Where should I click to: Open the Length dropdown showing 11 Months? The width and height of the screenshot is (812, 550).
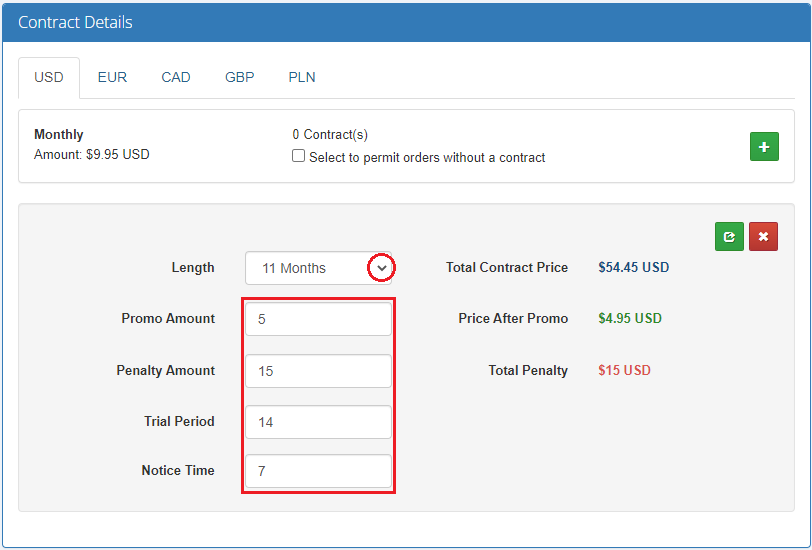click(x=318, y=268)
